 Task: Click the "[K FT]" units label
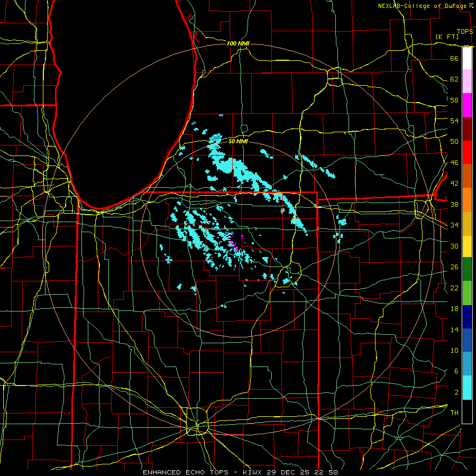point(447,36)
